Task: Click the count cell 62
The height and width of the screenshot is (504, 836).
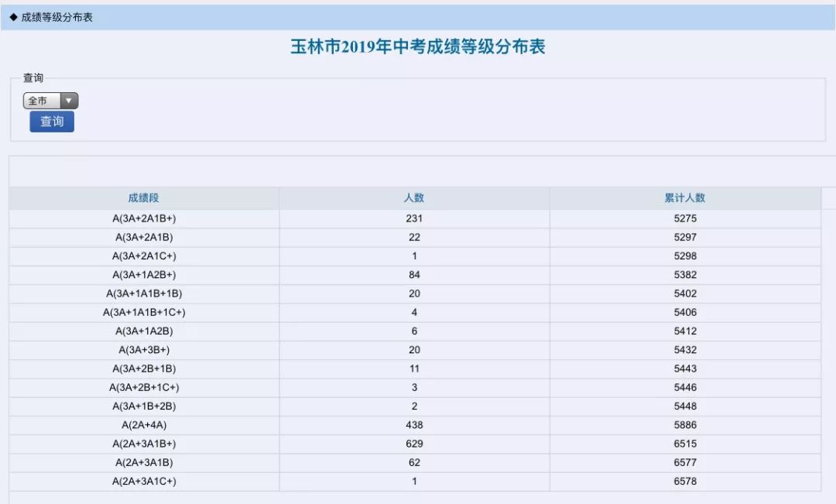Action: tap(414, 462)
